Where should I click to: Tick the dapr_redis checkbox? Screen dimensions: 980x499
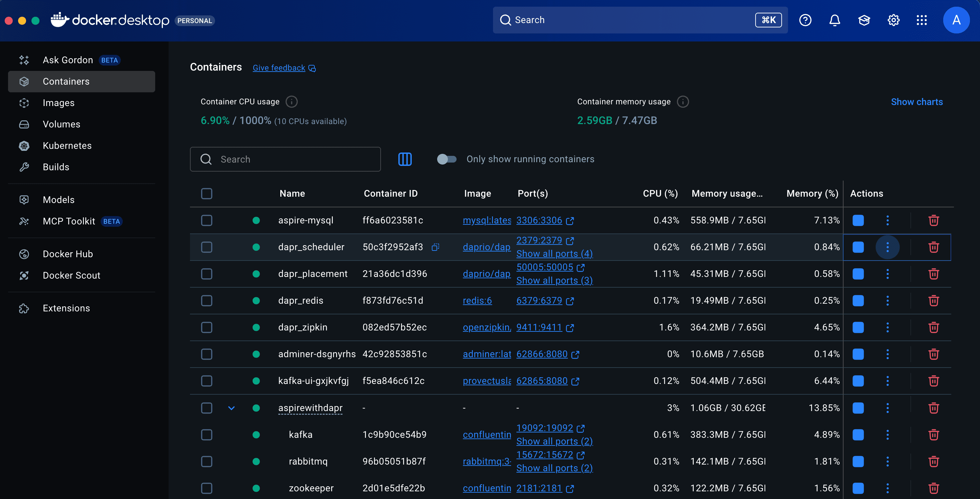[207, 300]
